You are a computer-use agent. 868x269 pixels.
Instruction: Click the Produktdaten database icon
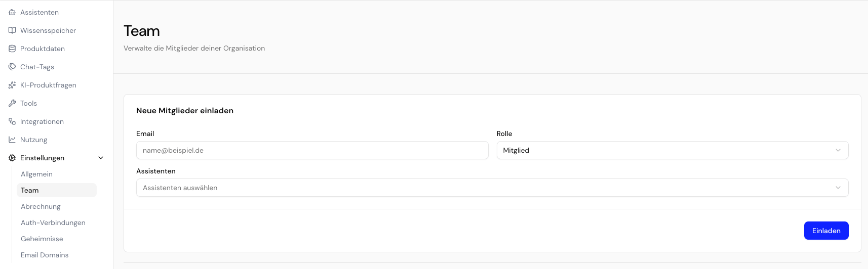(x=12, y=49)
